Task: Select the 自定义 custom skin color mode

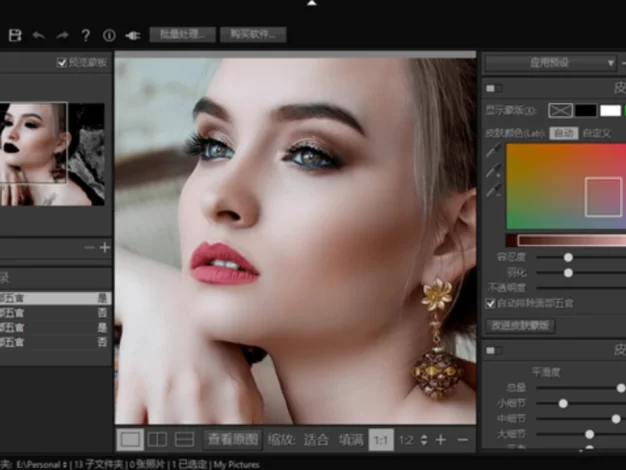Action: (596, 133)
